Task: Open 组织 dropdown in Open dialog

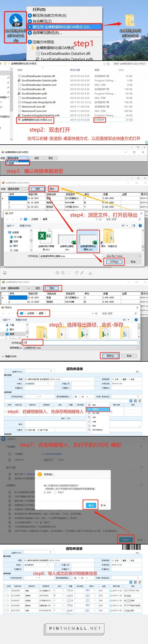Action: 11,226
